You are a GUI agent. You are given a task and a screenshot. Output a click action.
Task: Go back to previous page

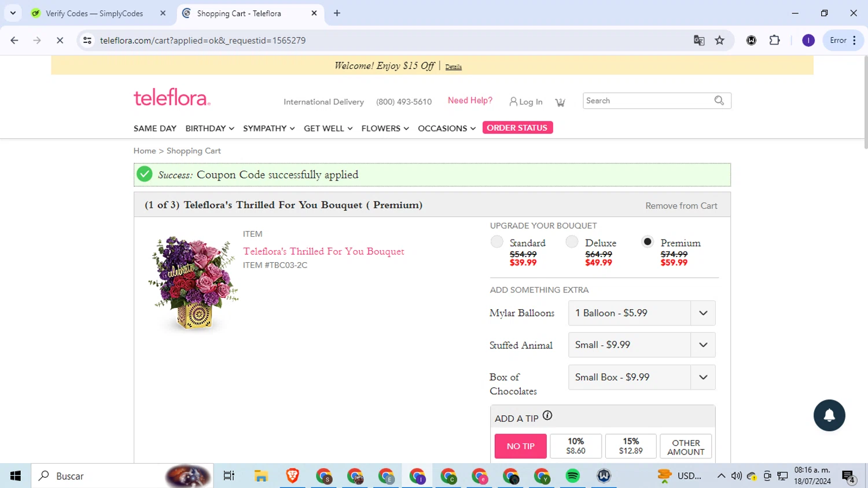click(14, 41)
